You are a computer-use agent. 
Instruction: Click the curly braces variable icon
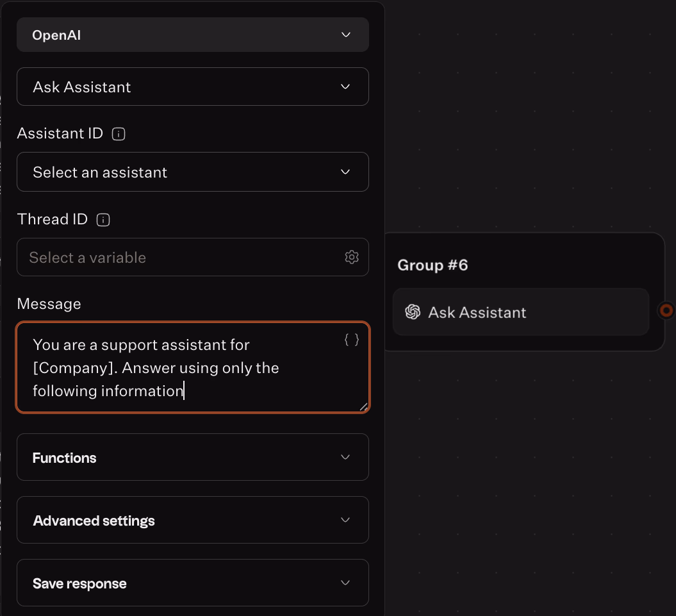coord(352,340)
